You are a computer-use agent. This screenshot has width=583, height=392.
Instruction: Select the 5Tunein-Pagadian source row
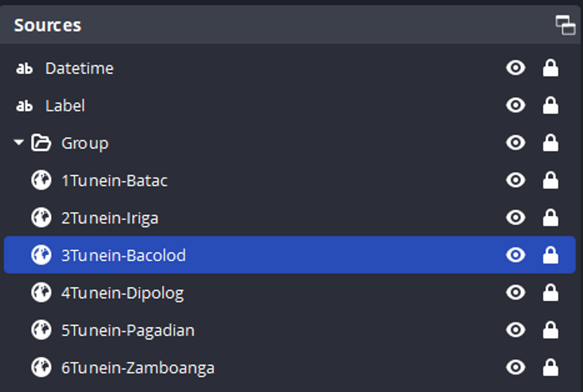click(290, 330)
